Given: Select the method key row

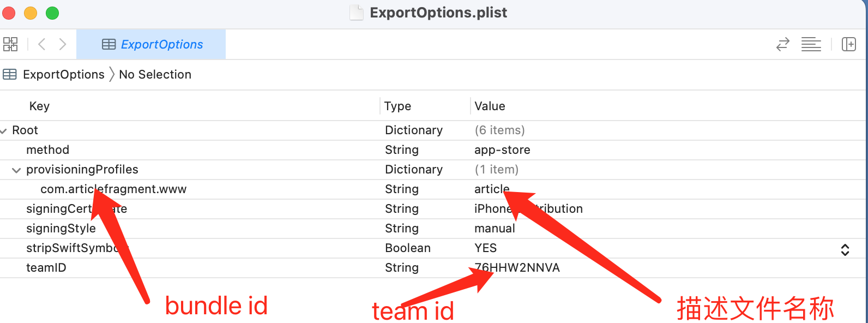Looking at the screenshot, I should pos(48,150).
